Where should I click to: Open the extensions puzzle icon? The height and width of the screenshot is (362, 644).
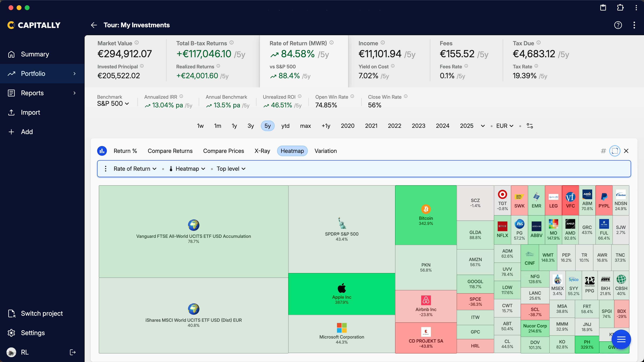click(620, 7)
